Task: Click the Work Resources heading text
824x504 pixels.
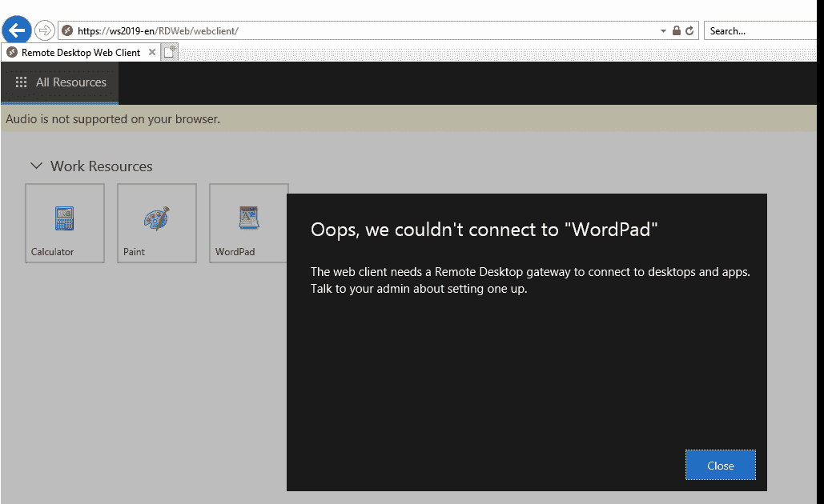Action: (102, 166)
